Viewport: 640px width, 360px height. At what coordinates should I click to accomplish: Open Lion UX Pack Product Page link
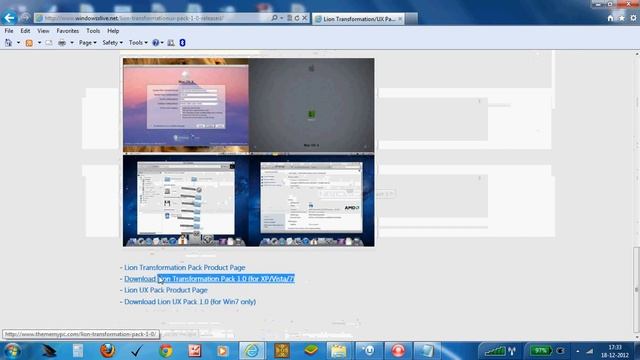[166, 290]
